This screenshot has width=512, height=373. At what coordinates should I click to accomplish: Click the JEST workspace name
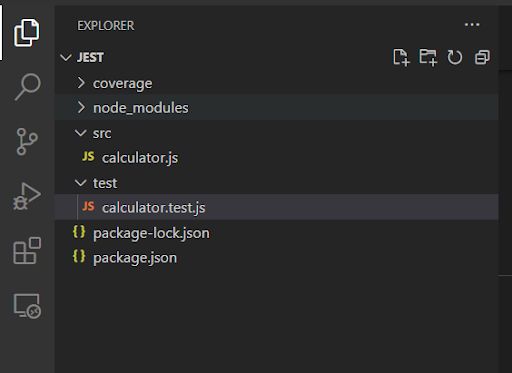90,57
